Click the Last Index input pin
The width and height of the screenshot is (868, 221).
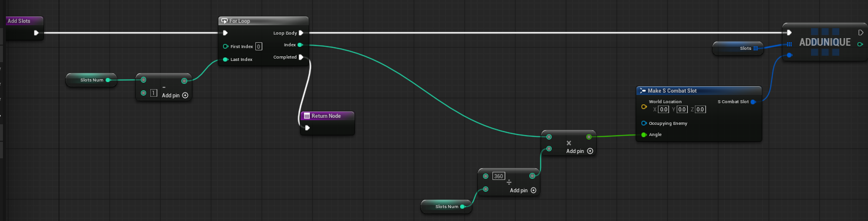click(225, 59)
